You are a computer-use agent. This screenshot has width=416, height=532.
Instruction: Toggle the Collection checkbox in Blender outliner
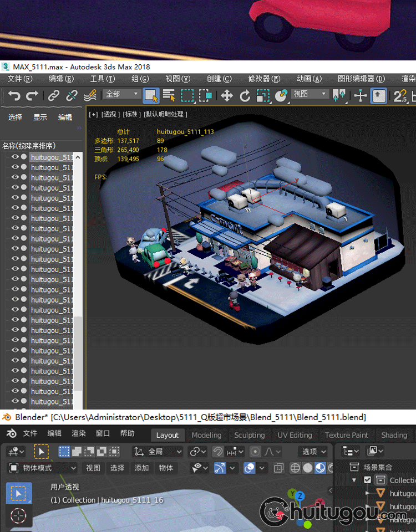click(x=367, y=480)
